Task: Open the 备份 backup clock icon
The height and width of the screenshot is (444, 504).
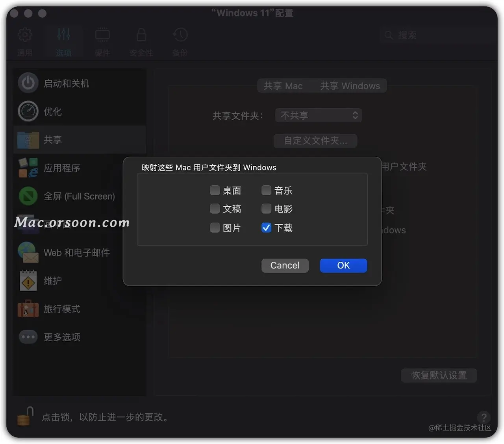Action: pos(180,35)
